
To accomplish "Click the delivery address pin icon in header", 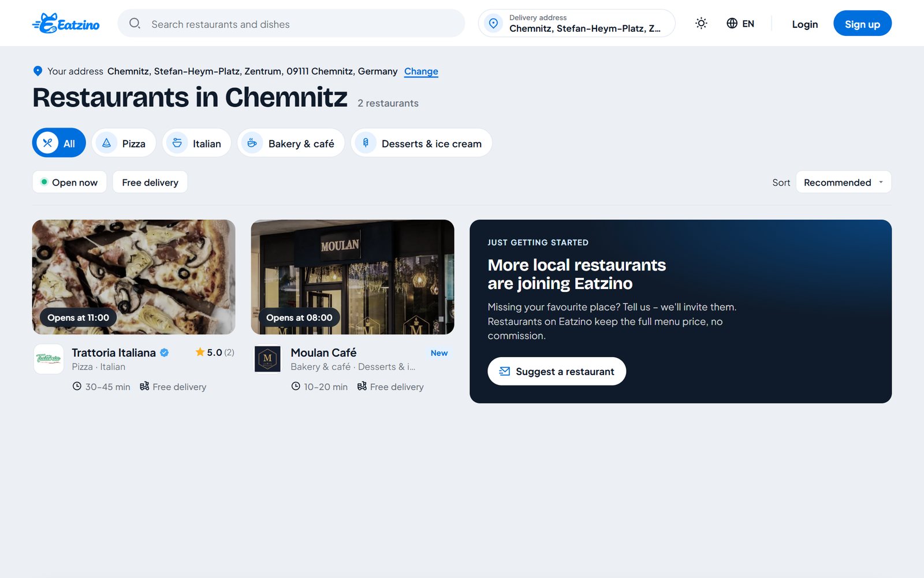I will [493, 23].
